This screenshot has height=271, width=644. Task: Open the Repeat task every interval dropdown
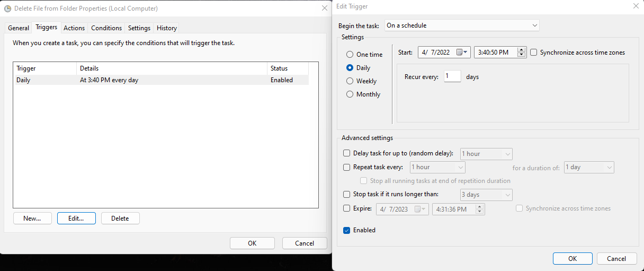click(x=437, y=167)
